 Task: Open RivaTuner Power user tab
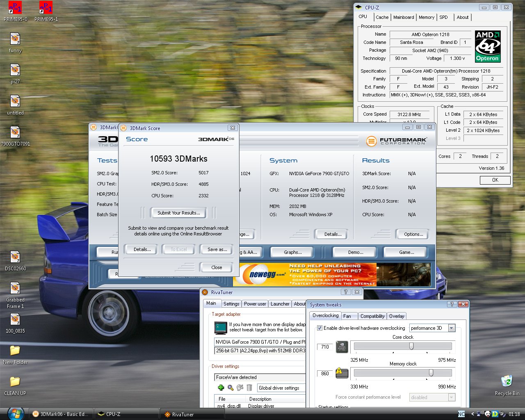[x=255, y=304]
